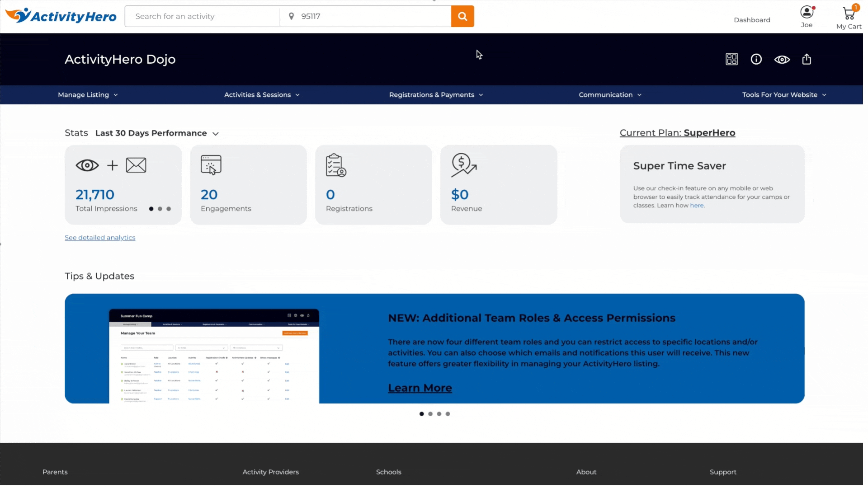The width and height of the screenshot is (868, 488).
Task: Select first dot in Total Impressions card
Action: (151, 209)
